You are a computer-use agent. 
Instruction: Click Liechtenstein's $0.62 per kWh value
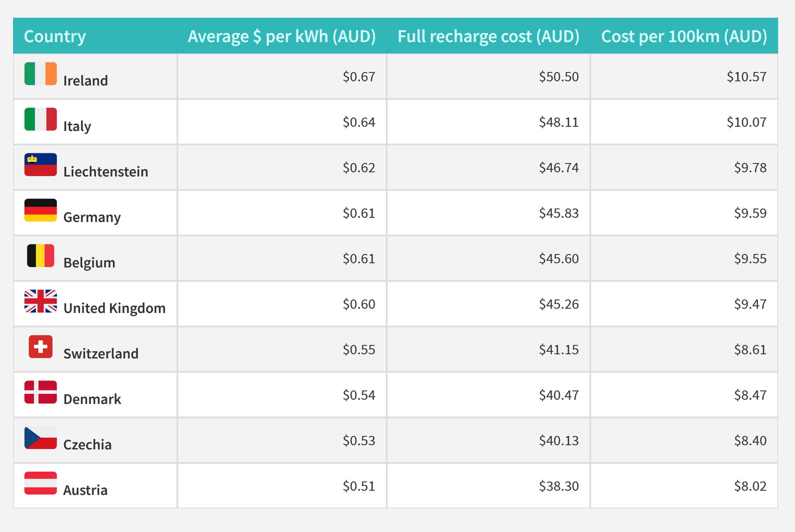pyautogui.click(x=359, y=168)
